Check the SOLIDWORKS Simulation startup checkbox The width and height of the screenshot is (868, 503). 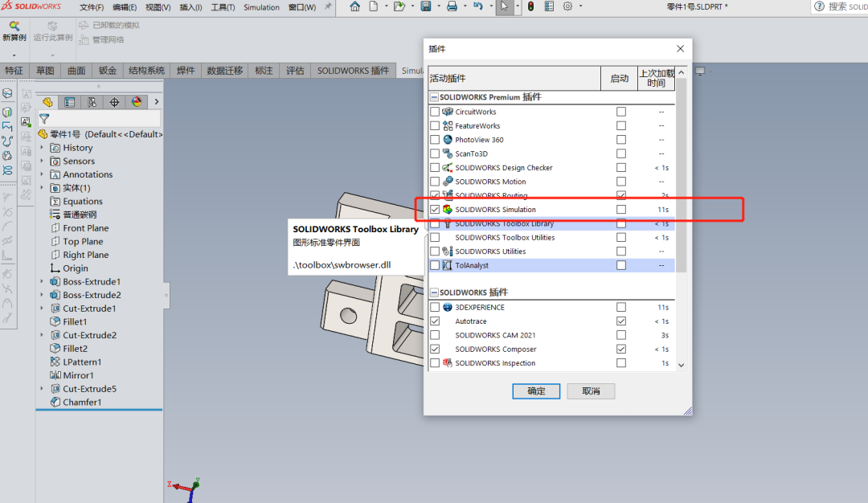[621, 210]
